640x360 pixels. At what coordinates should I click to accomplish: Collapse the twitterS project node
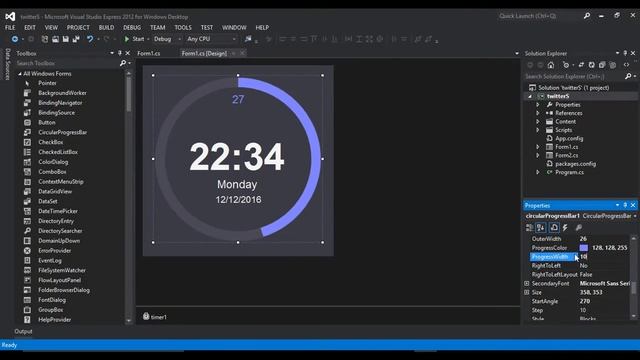[x=530, y=96]
